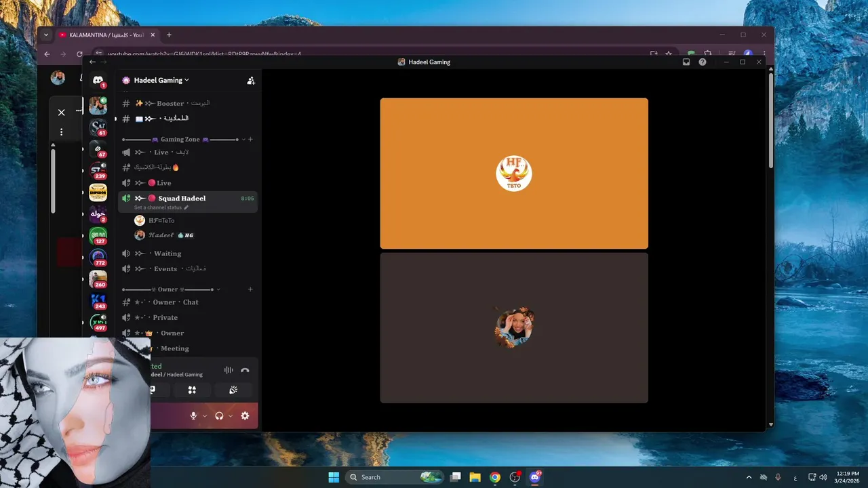Screen dimensions: 868x488
Task: Open the soundboard icon button
Action: coord(233,390)
